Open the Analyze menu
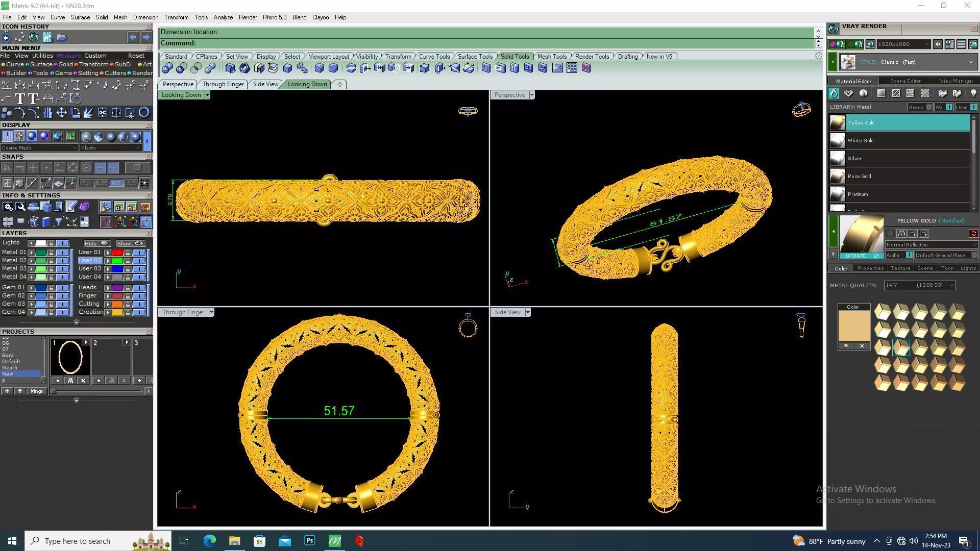This screenshot has width=980, height=551. (223, 17)
